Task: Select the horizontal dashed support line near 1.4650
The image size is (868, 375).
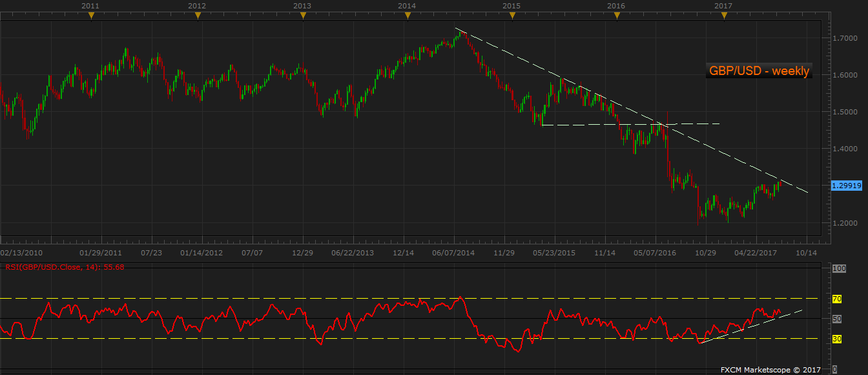Action: tap(631, 124)
